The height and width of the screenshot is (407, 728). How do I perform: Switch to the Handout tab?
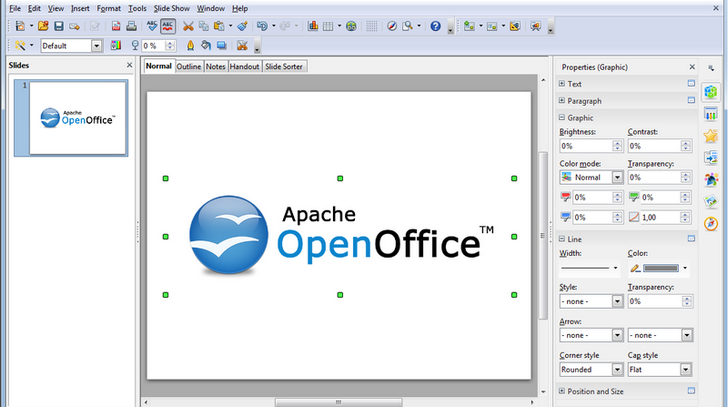[x=244, y=66]
